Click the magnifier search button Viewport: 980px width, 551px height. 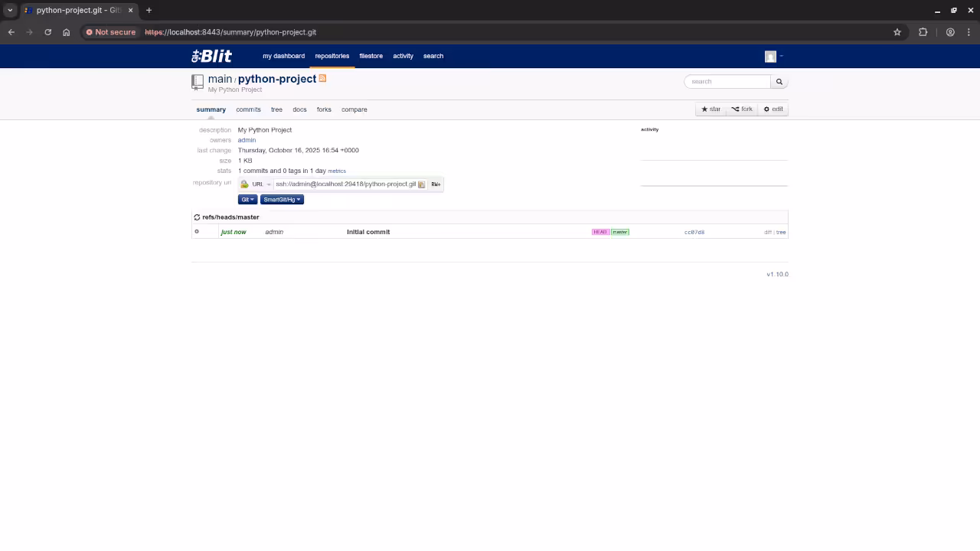tap(779, 82)
